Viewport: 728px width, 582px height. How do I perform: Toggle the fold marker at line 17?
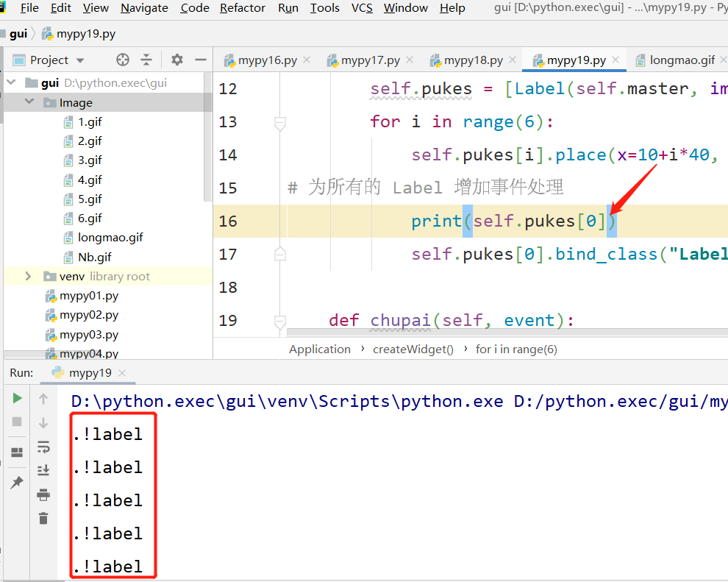click(x=280, y=254)
